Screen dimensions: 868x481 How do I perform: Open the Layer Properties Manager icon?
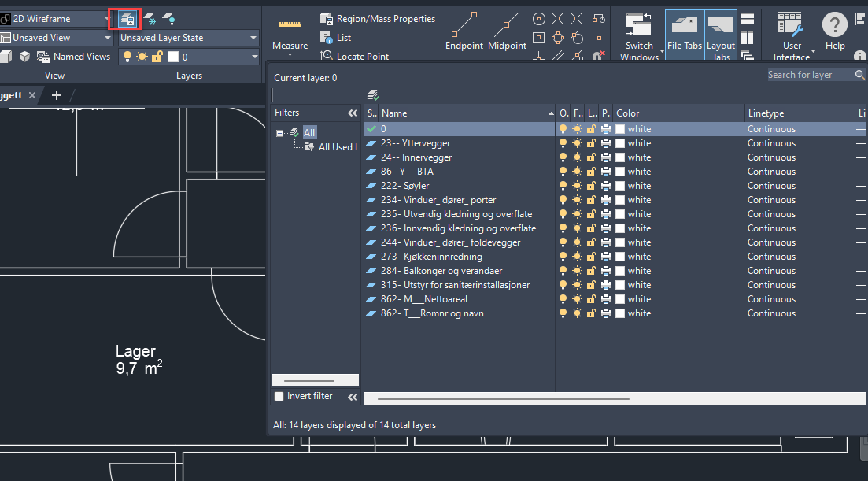pyautogui.click(x=125, y=18)
